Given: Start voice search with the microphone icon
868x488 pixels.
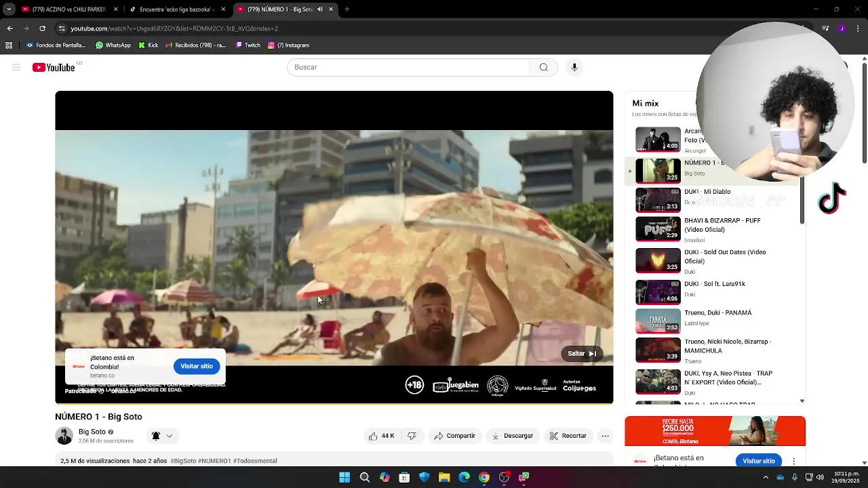Looking at the screenshot, I should [574, 67].
